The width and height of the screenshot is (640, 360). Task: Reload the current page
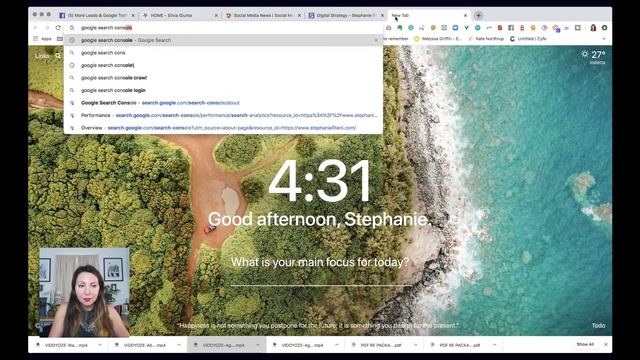[x=58, y=28]
